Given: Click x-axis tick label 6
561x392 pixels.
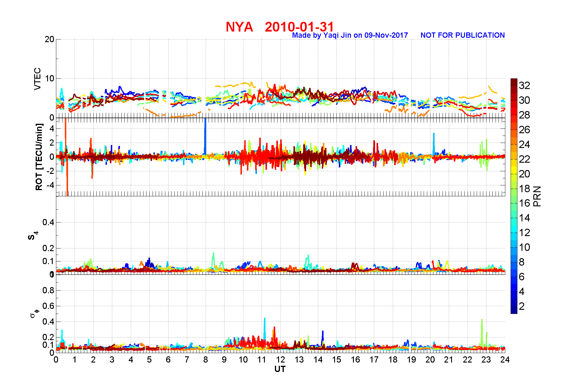Looking at the screenshot, I should click(x=168, y=360).
